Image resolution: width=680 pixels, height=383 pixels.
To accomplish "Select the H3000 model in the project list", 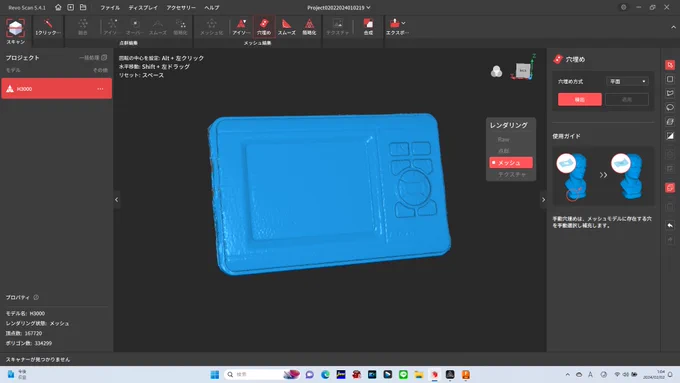I will [56, 88].
